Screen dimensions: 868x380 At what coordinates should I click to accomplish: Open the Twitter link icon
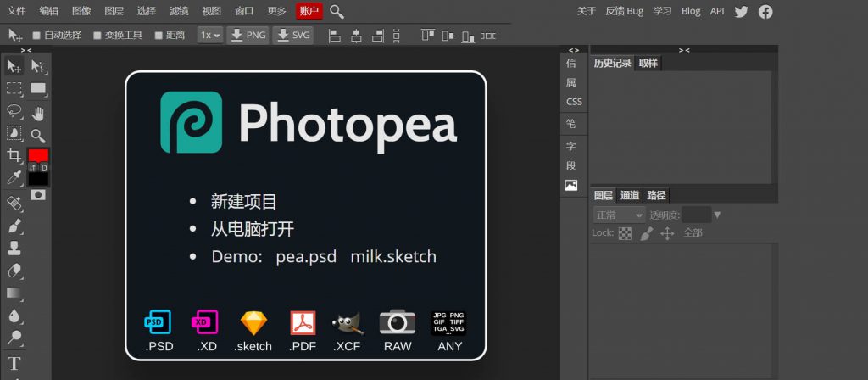[x=741, y=12]
